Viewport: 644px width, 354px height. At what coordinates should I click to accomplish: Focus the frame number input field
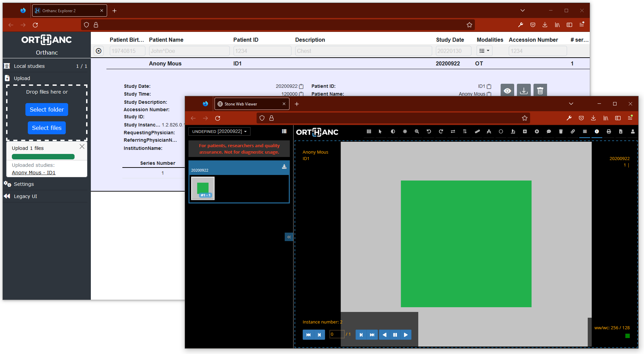pyautogui.click(x=337, y=334)
